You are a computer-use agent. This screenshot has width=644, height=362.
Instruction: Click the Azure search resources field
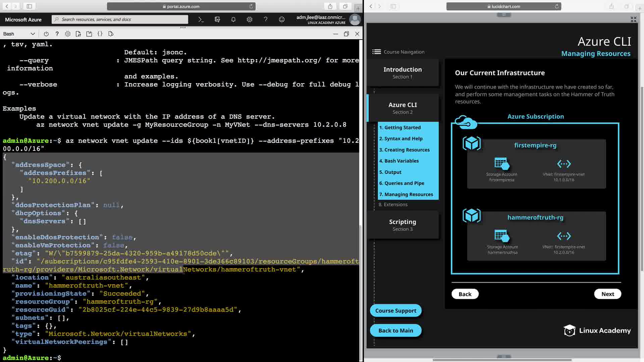pyautogui.click(x=121, y=19)
